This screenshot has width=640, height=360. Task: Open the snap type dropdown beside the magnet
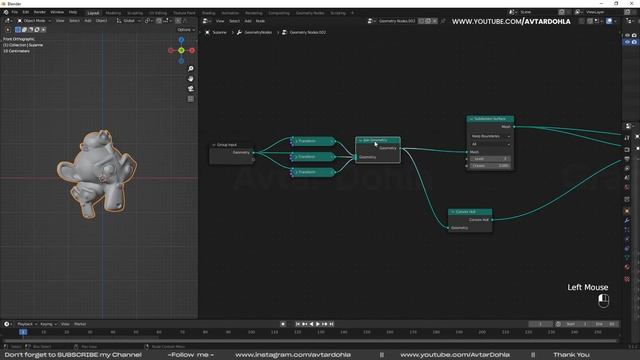(168, 20)
